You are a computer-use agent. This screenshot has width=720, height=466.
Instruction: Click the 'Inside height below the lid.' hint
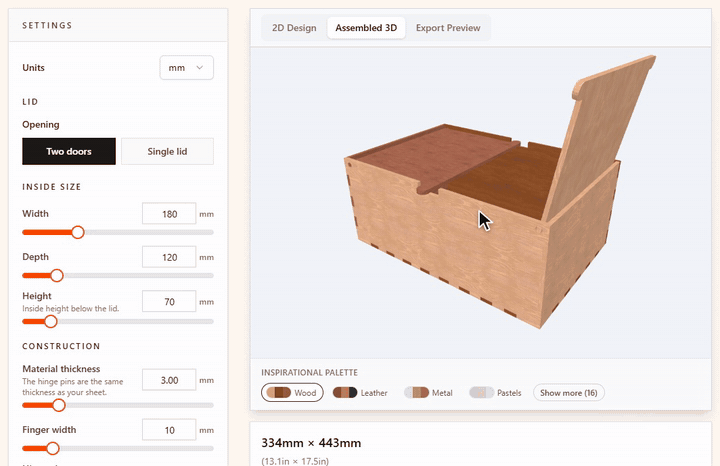tap(71, 309)
